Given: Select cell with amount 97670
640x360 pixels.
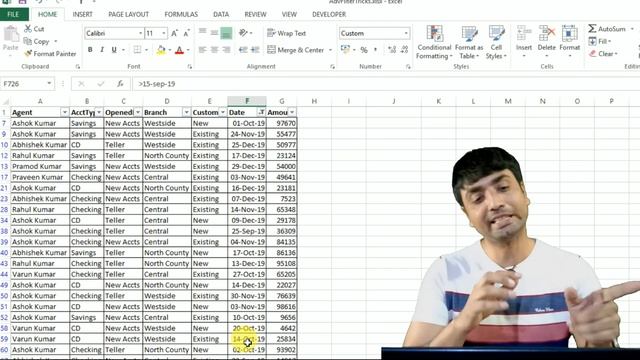Looking at the screenshot, I should (282, 123).
